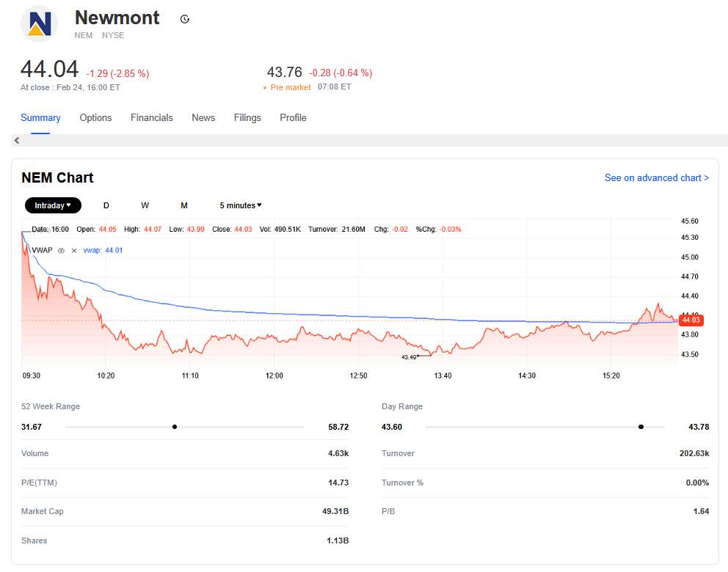Click the left scroll arrow below the tabs
728x572 pixels.
(17, 141)
